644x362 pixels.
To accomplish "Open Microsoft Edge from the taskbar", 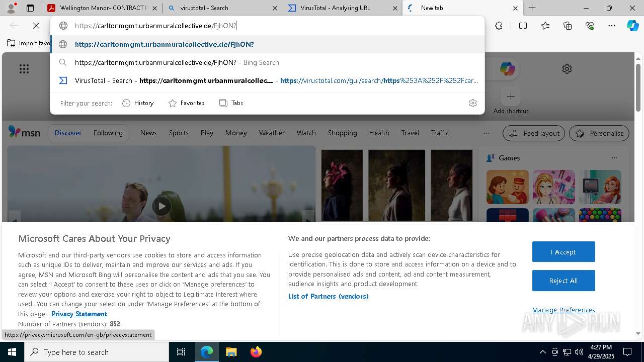I will point(207,352).
